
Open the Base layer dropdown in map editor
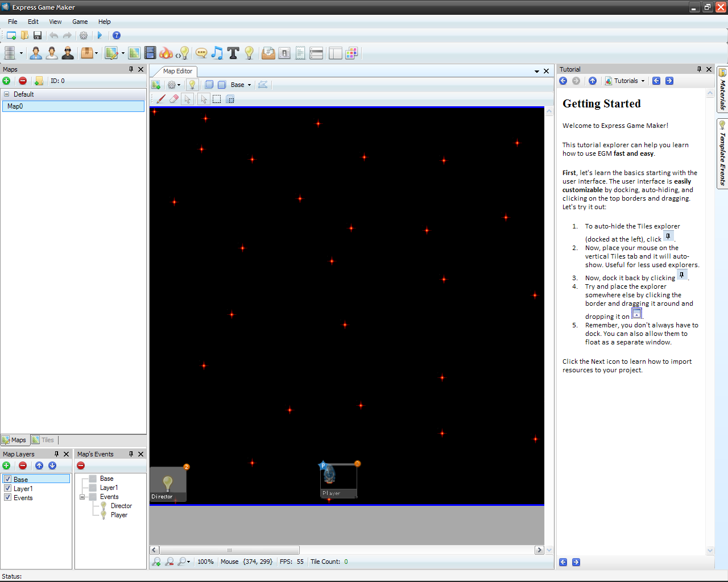pos(241,85)
